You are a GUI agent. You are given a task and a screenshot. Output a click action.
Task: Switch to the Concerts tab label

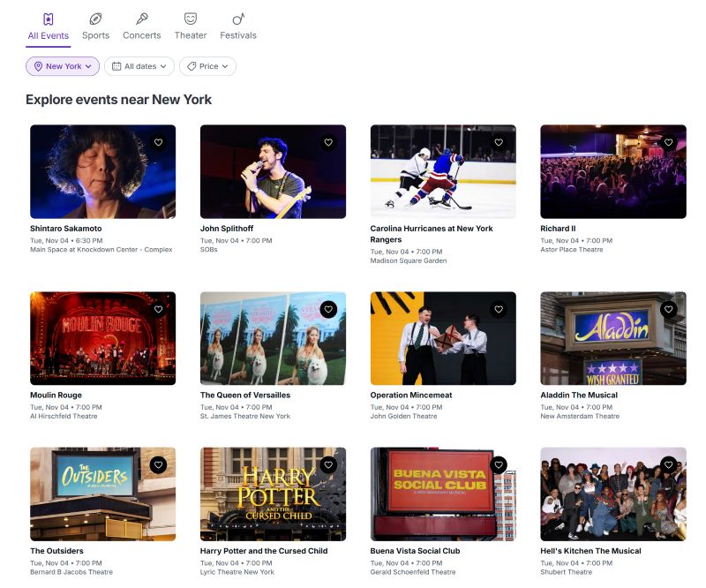(x=141, y=35)
